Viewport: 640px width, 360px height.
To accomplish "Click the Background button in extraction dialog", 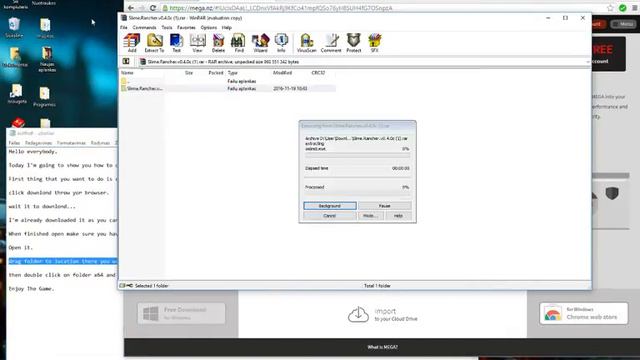I will pyautogui.click(x=330, y=206).
